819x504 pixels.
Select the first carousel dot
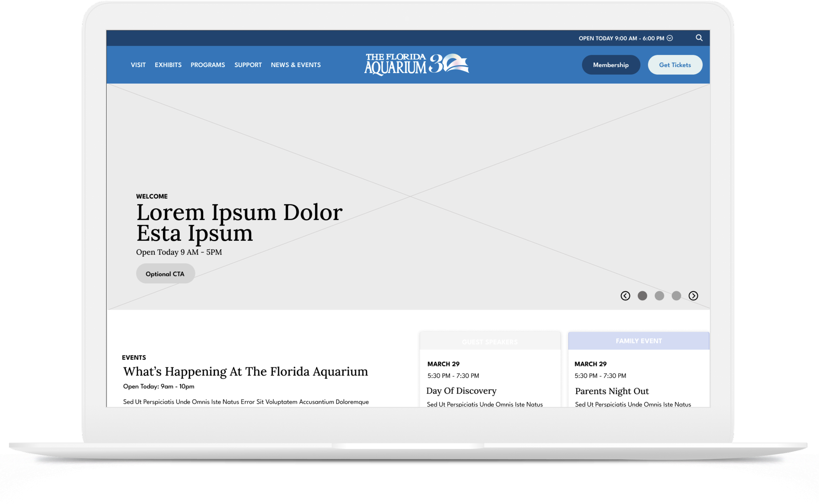tap(642, 296)
